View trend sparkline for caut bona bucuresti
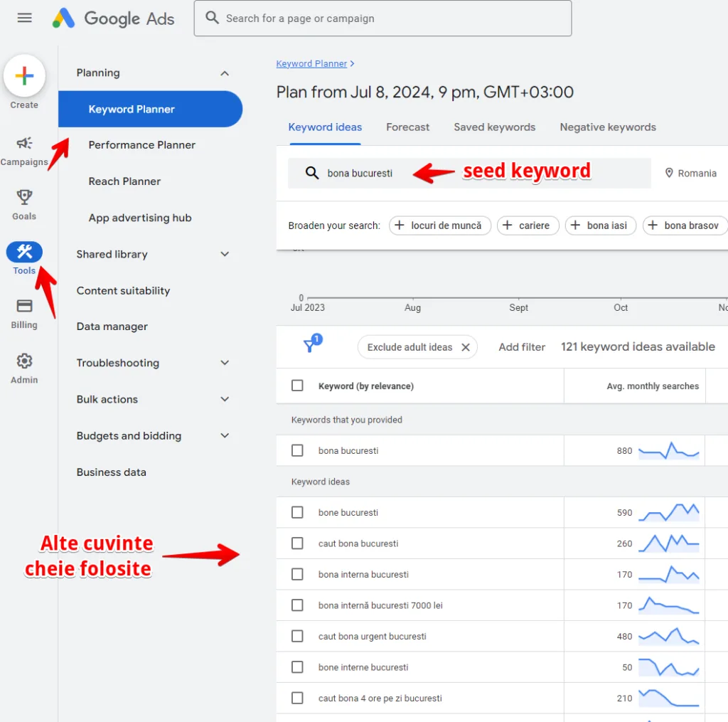The width and height of the screenshot is (728, 722). (668, 543)
